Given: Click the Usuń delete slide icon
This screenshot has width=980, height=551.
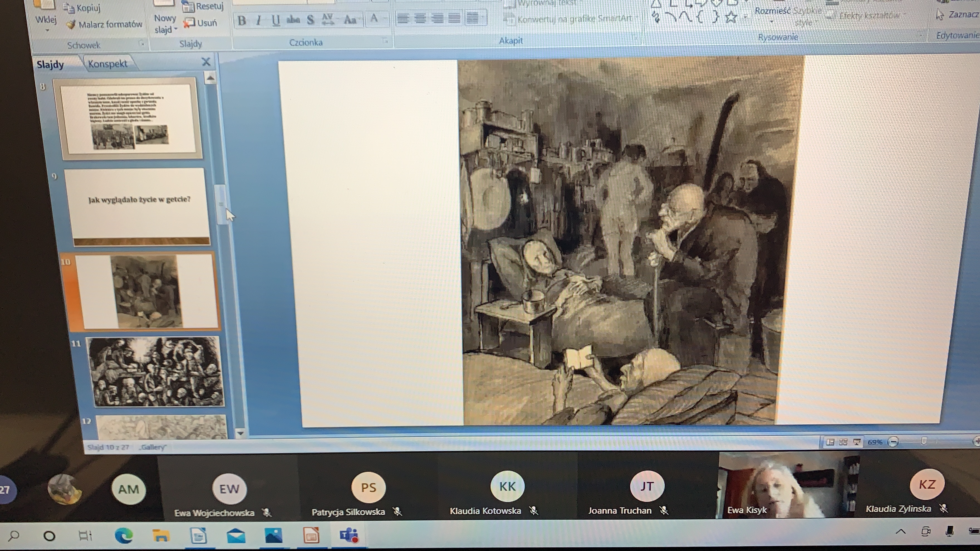Looking at the screenshot, I should 189,23.
